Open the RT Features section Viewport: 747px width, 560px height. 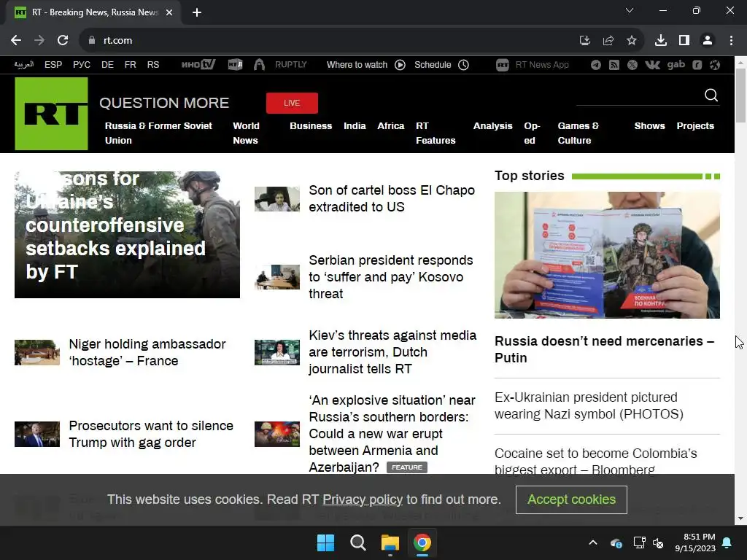[436, 133]
